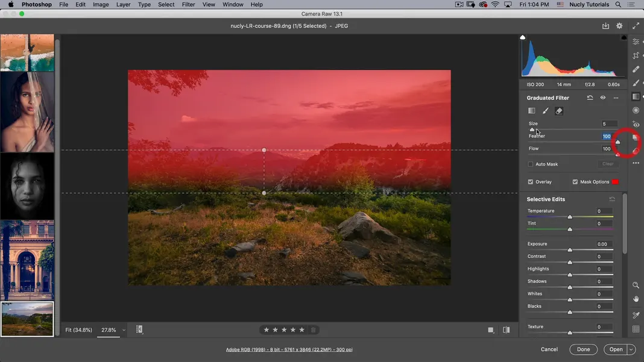Toggle before/after split view icon
Viewport: 644px width, 362px height.
(506, 330)
